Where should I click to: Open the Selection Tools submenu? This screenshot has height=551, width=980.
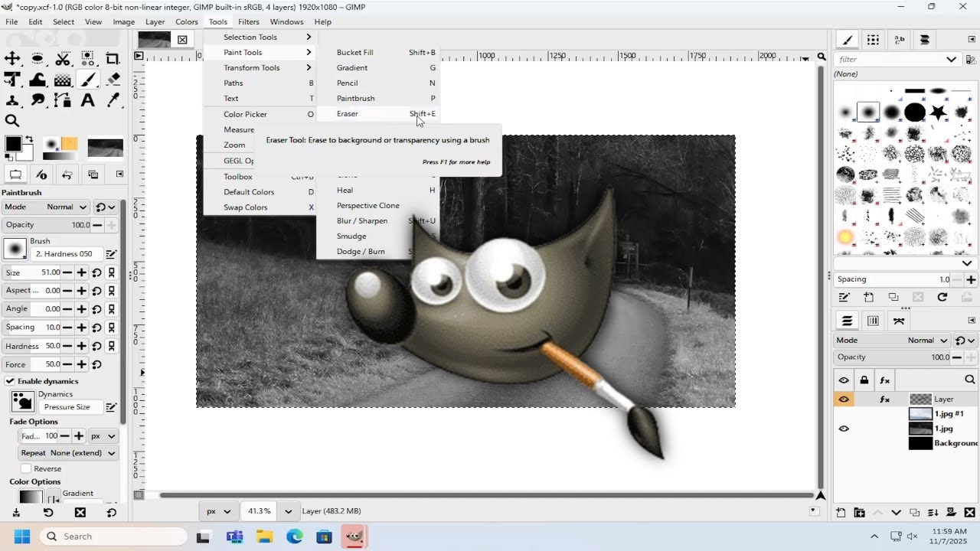pos(260,37)
